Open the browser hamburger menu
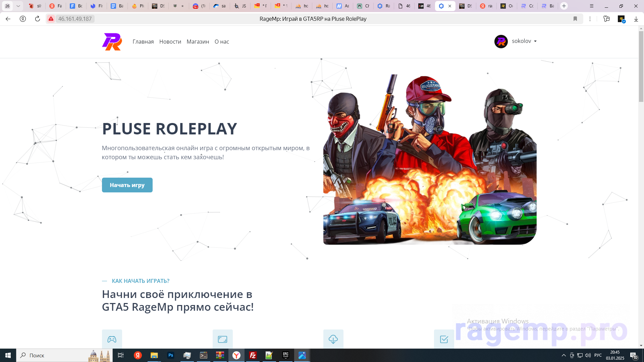Image resolution: width=644 pixels, height=362 pixels. pyautogui.click(x=592, y=6)
